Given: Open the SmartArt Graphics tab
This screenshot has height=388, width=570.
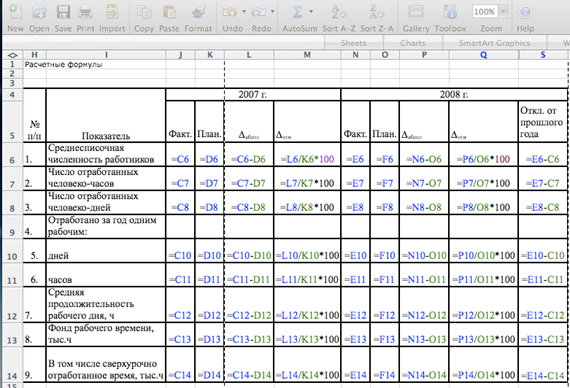Looking at the screenshot, I should point(494,43).
